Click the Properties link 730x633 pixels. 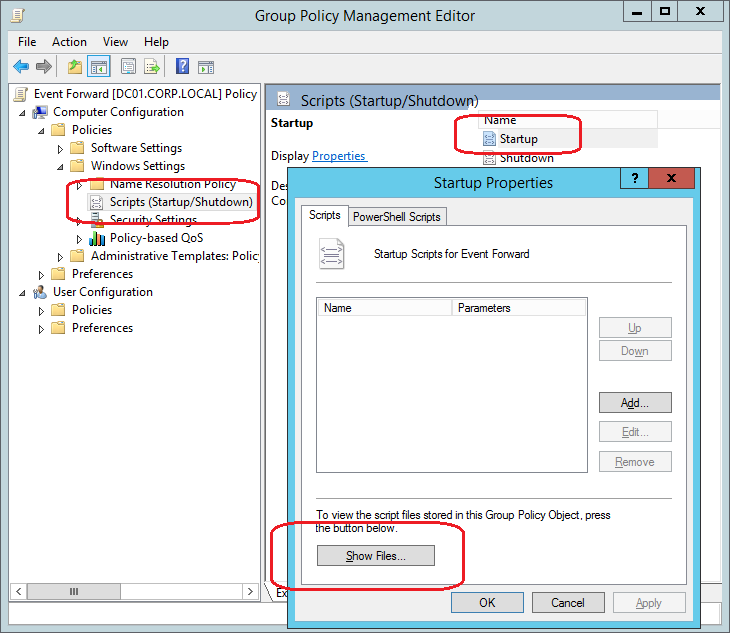[339, 156]
